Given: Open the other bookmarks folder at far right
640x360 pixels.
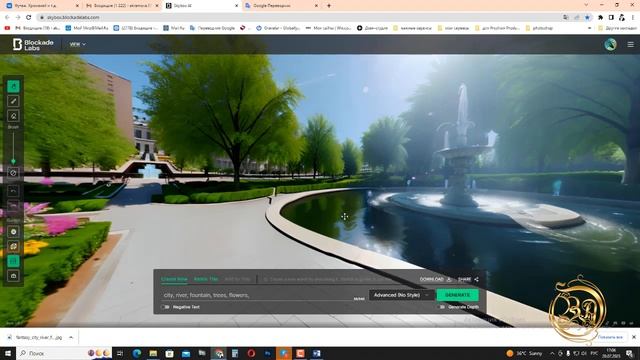Looking at the screenshot, I should (618, 28).
